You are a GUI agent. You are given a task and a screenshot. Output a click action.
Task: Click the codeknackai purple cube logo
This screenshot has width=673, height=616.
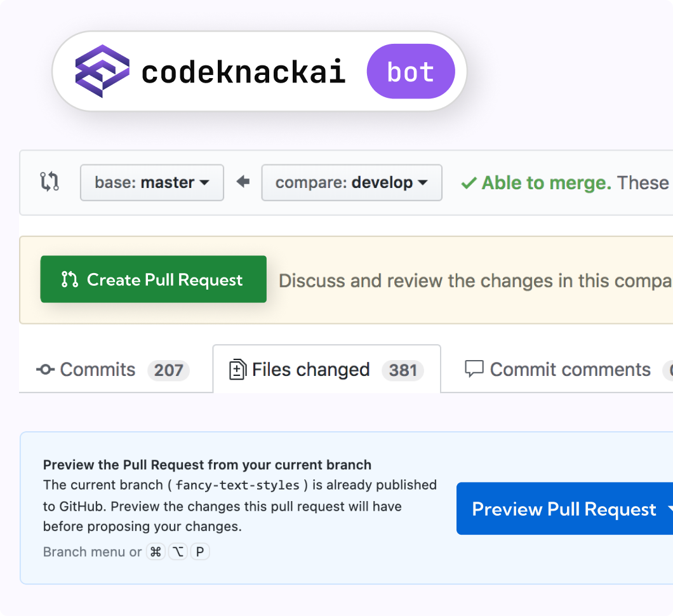click(x=102, y=71)
